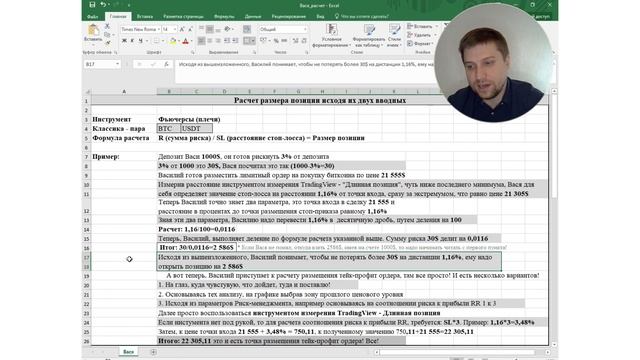Switch to Разметка страницы tab
The height and width of the screenshot is (360, 640).
pyautogui.click(x=183, y=16)
